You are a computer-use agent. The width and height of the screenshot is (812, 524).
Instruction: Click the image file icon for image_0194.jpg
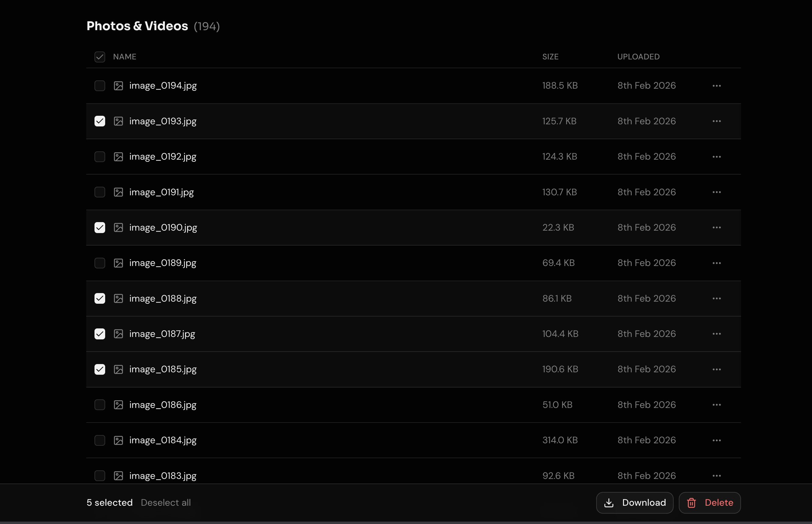[x=118, y=86]
